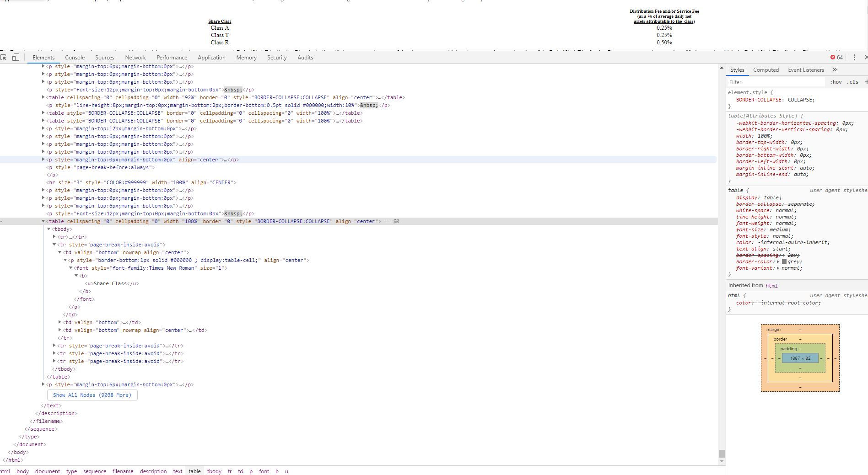Image resolution: width=868 pixels, height=475 pixels.
Task: Expand the p align=center node
Action: (43, 160)
